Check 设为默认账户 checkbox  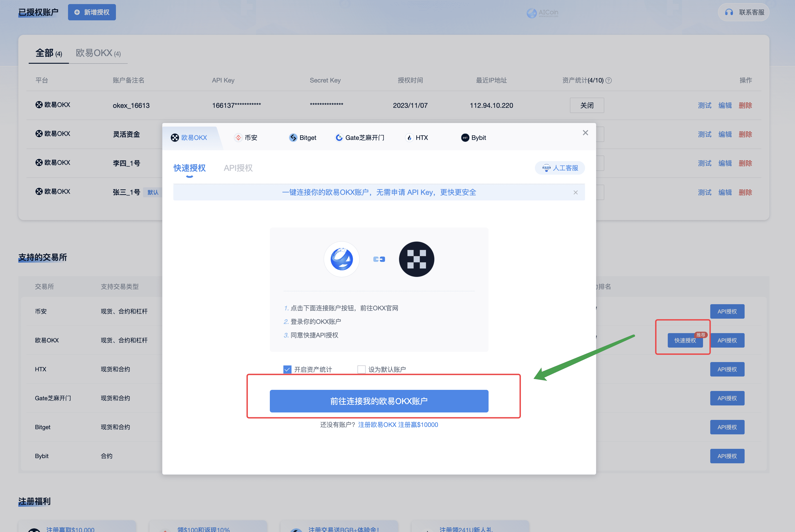pos(362,369)
